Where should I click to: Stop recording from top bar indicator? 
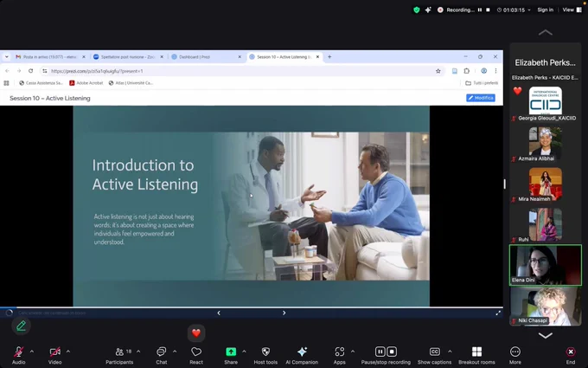(488, 10)
